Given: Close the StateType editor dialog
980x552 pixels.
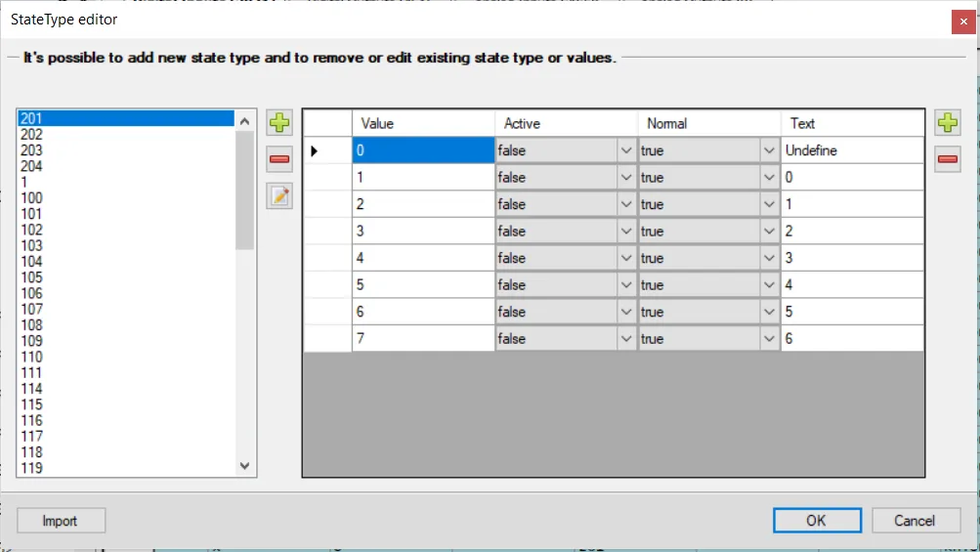Looking at the screenshot, I should [x=963, y=21].
